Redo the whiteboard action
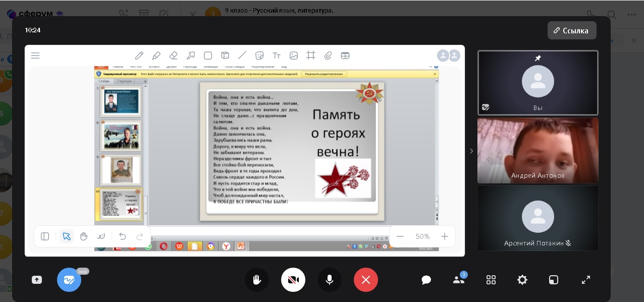644x302 pixels. pyautogui.click(x=140, y=236)
